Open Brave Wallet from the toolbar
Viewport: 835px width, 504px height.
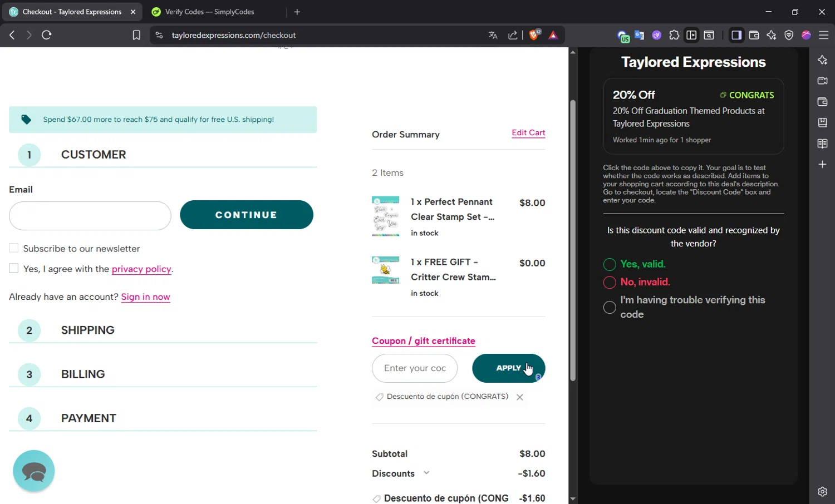tap(754, 35)
